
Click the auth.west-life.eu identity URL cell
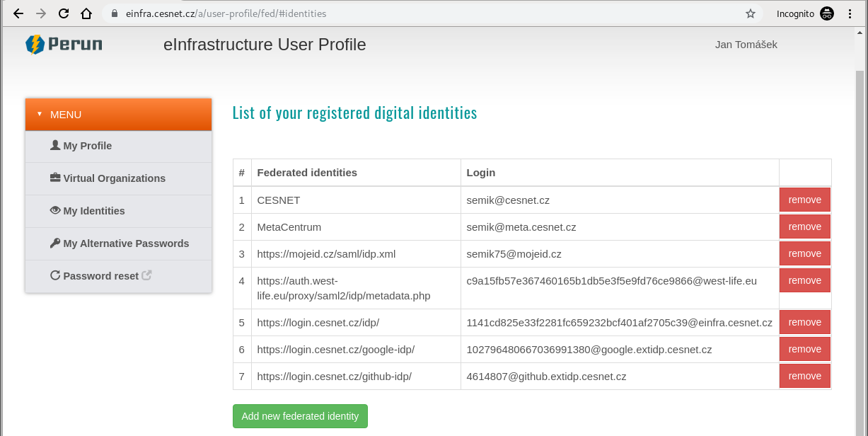pos(356,288)
